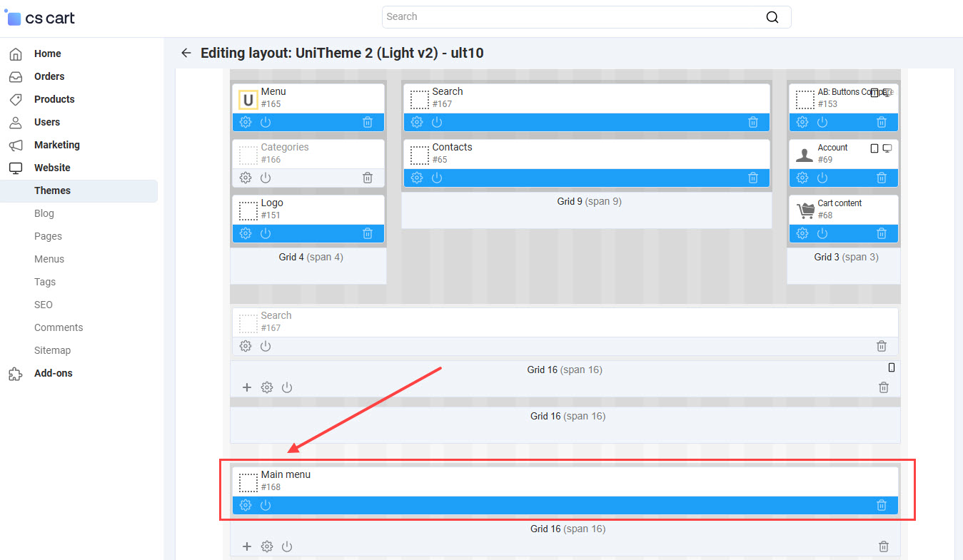Go back using the arrow beside Editing layout
Screen dimensions: 963x560
click(x=186, y=53)
